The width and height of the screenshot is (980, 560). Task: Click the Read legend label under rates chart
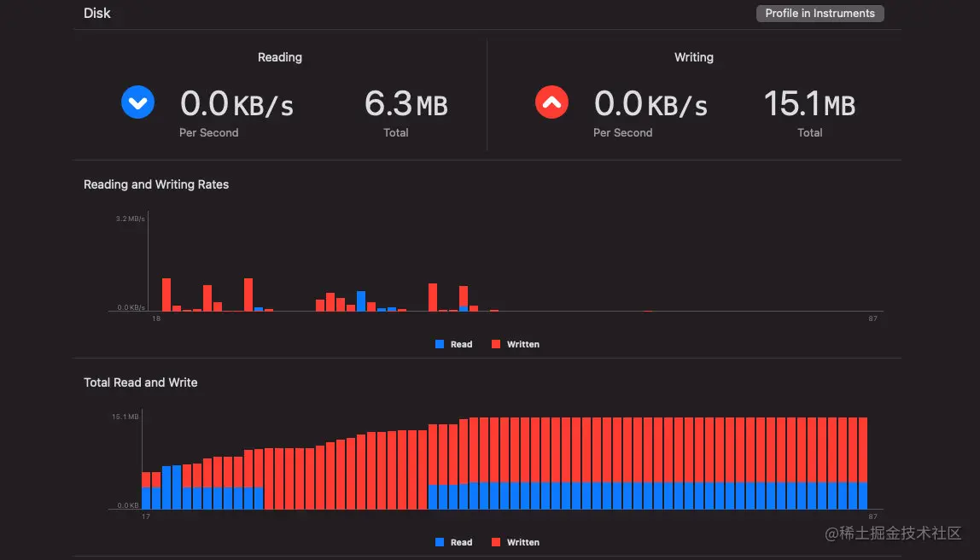tap(461, 344)
